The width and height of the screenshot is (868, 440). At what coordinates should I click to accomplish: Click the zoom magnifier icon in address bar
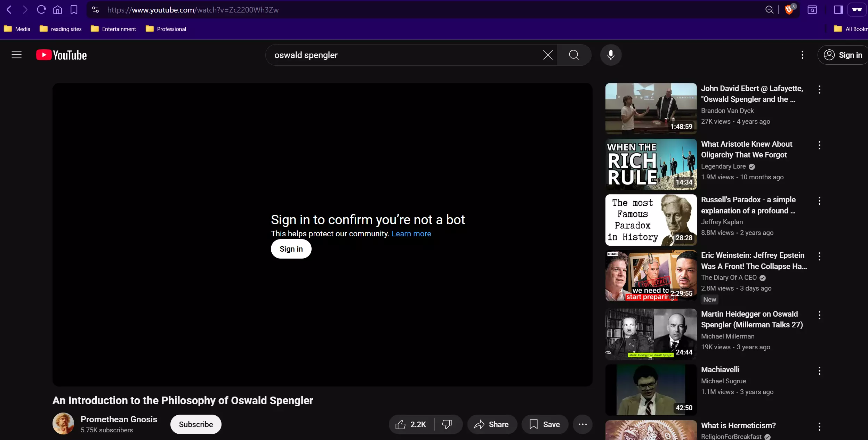point(769,10)
